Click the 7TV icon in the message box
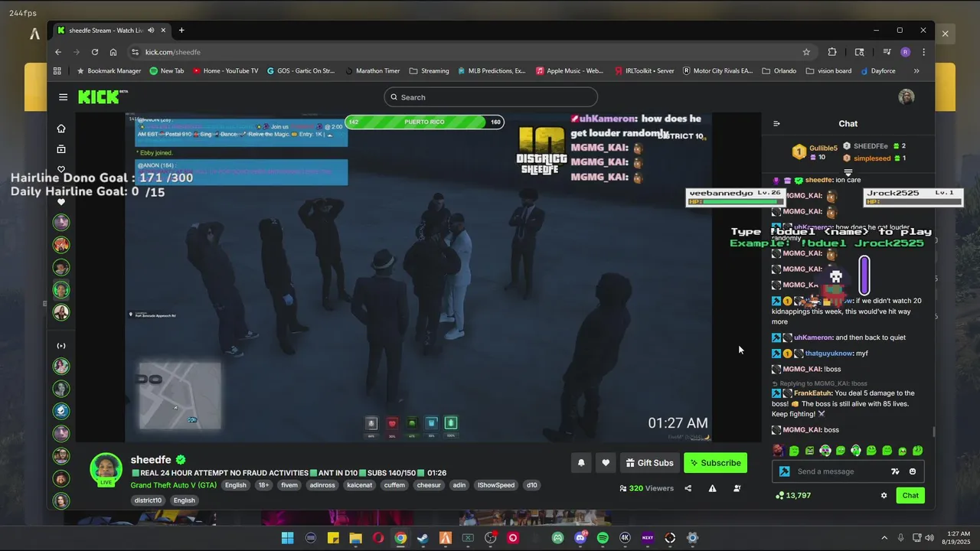 tap(895, 471)
